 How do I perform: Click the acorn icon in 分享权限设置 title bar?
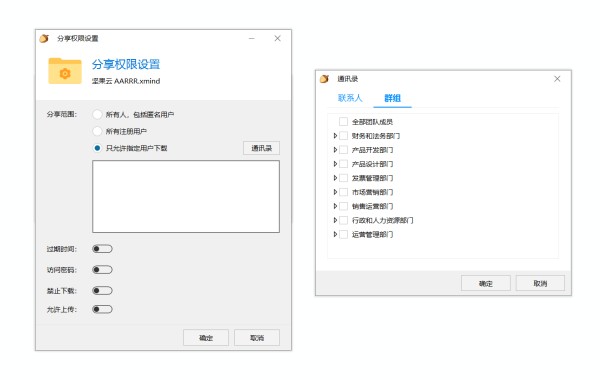point(44,38)
